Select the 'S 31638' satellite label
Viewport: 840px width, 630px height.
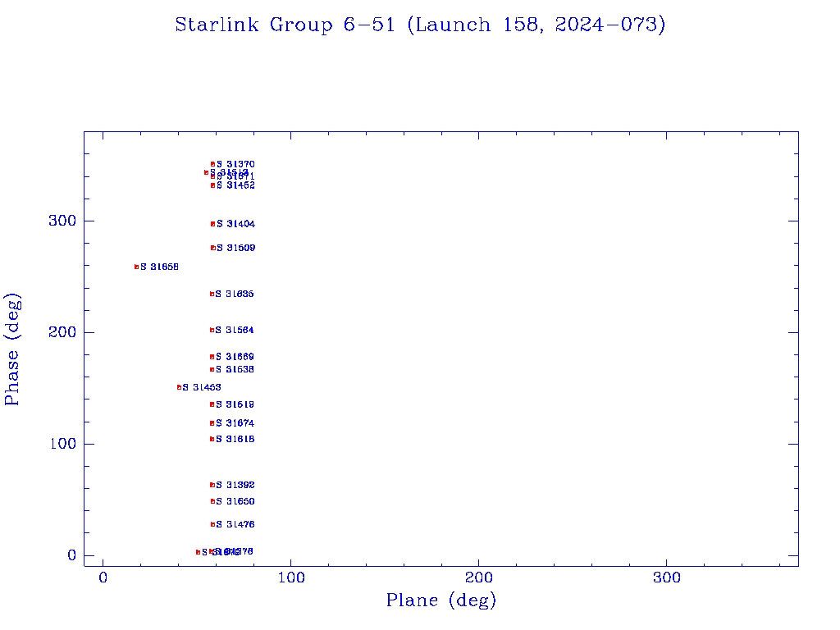coord(235,370)
